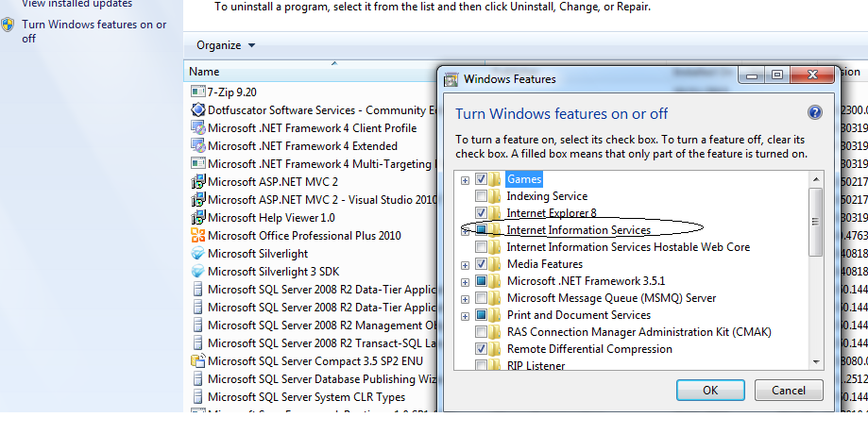Click the Dotfuscator Software Services icon
This screenshot has width=868, height=434.
click(x=198, y=110)
